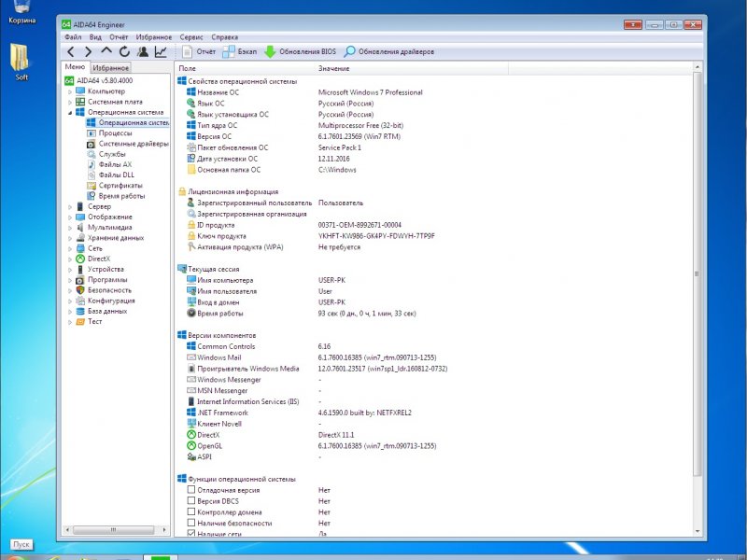Click the Бэкап toolbar button

click(x=240, y=52)
